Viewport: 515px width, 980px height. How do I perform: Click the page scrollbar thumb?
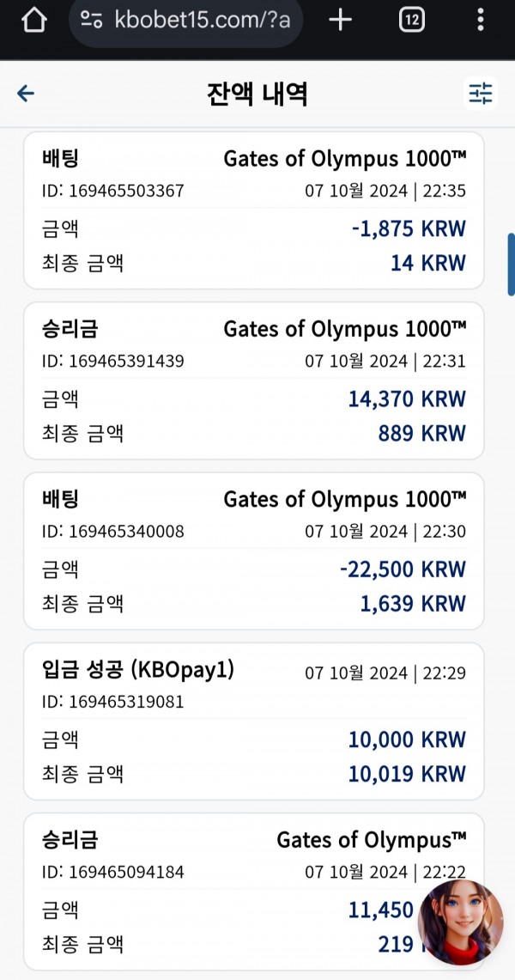pos(512,264)
